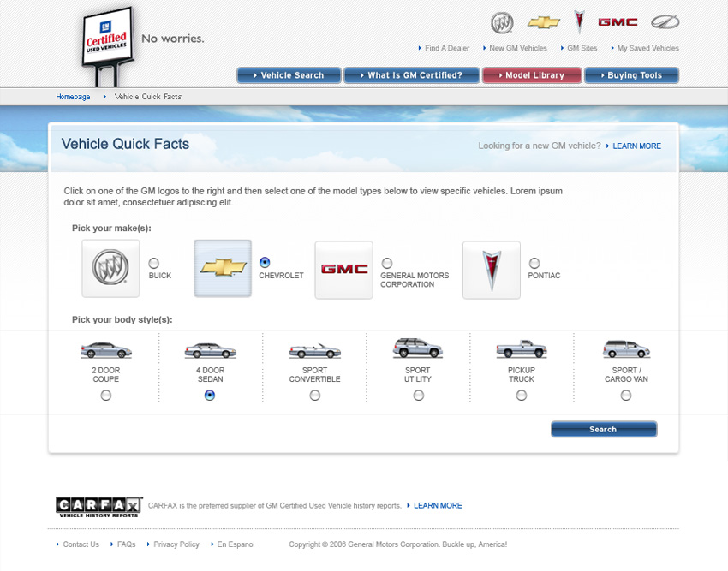Click the "PICKUP TRUCK" label text

522,375
